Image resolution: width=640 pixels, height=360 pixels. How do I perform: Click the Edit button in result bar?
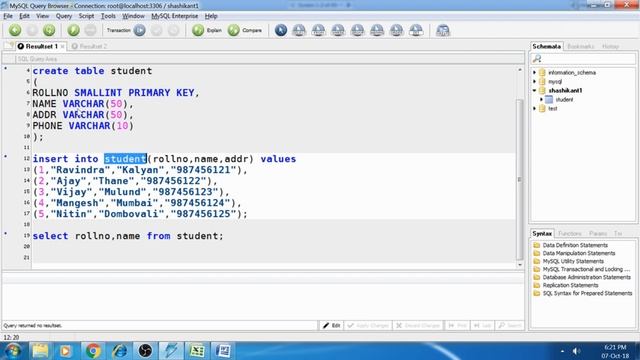coord(331,325)
